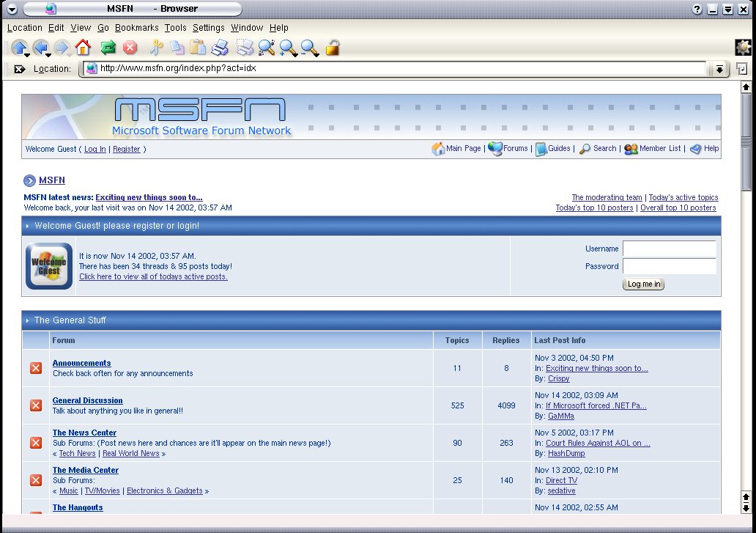
Task: Collapse the Welcome Guest section arrow
Action: point(28,226)
